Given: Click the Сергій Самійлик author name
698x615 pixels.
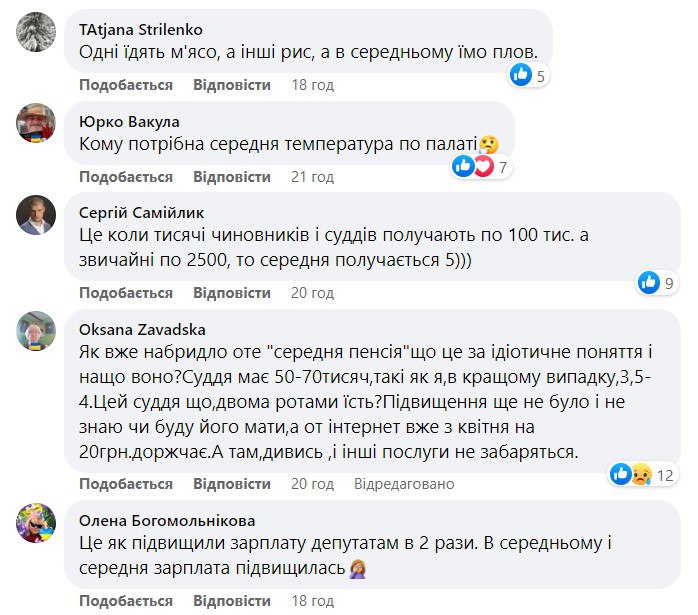Looking at the screenshot, I should click(139, 212).
